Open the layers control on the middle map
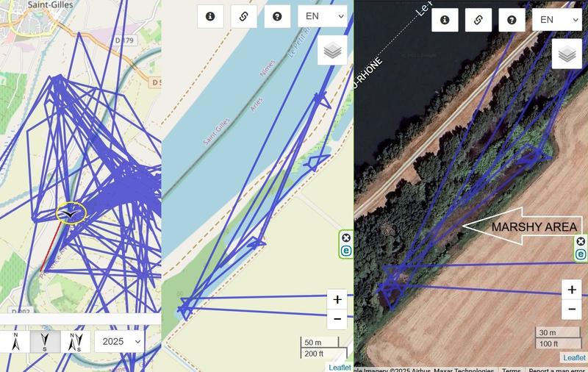 [x=332, y=50]
